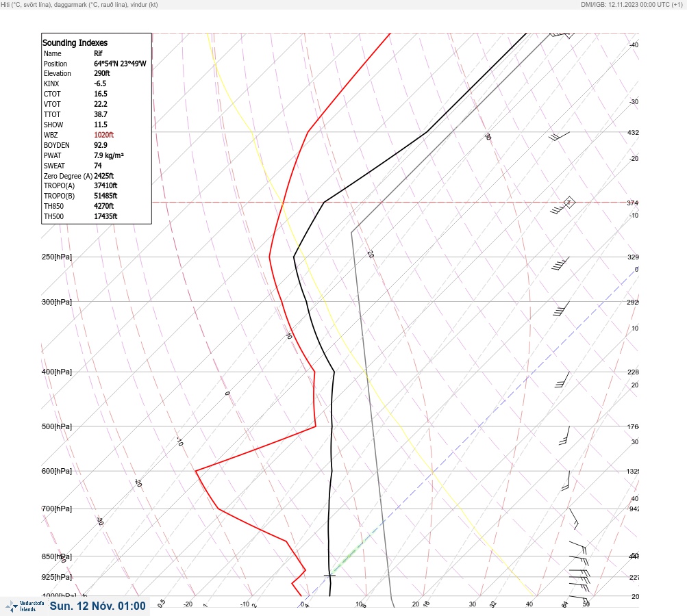Click the TTOT value 38.7
Screen dimensions: 687x616
[x=101, y=114]
